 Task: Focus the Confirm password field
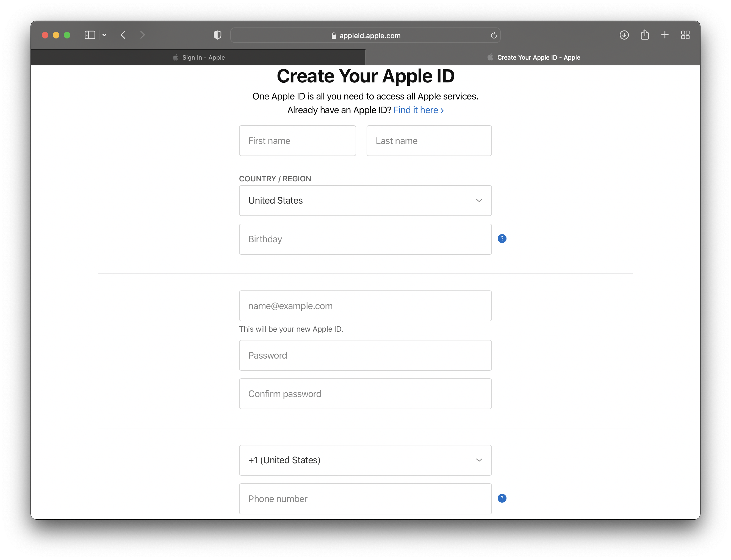[x=365, y=394]
